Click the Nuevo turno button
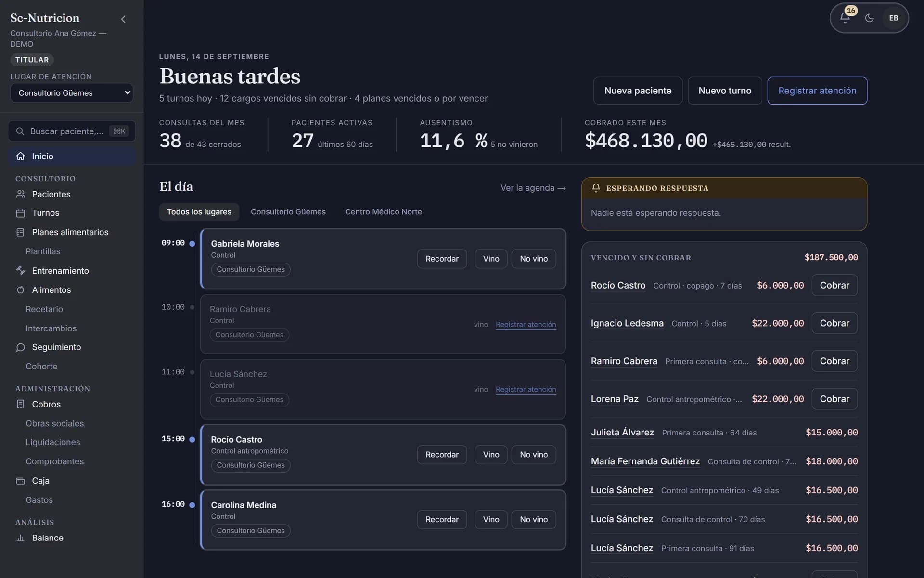The image size is (924, 578). point(725,91)
